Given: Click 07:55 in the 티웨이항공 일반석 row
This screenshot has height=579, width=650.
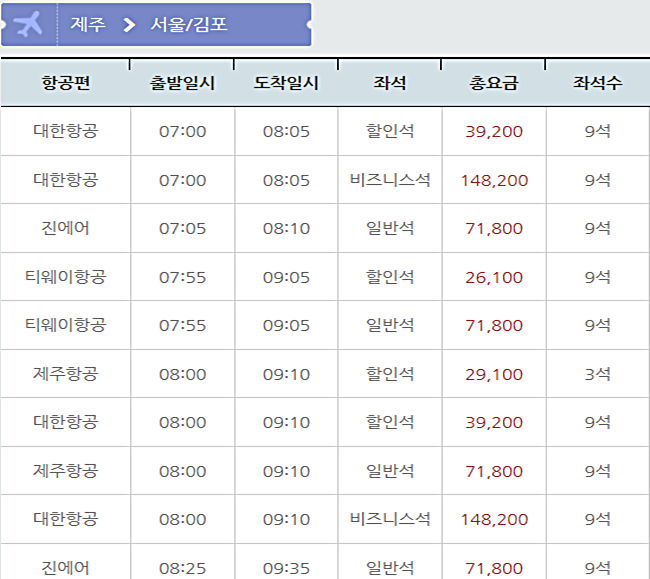Looking at the screenshot, I should pos(182,325).
